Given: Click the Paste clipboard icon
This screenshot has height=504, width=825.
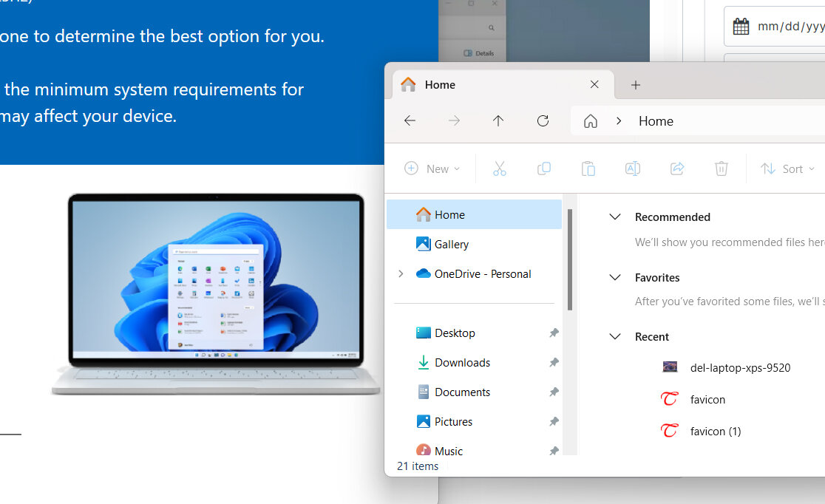Looking at the screenshot, I should pyautogui.click(x=588, y=168).
